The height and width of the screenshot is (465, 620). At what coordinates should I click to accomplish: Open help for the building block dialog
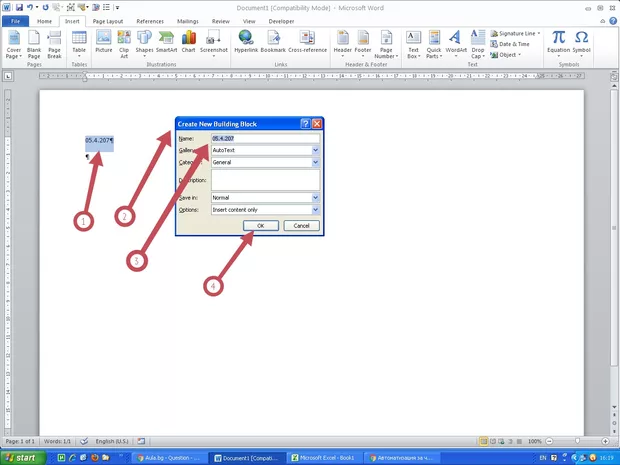coord(305,124)
